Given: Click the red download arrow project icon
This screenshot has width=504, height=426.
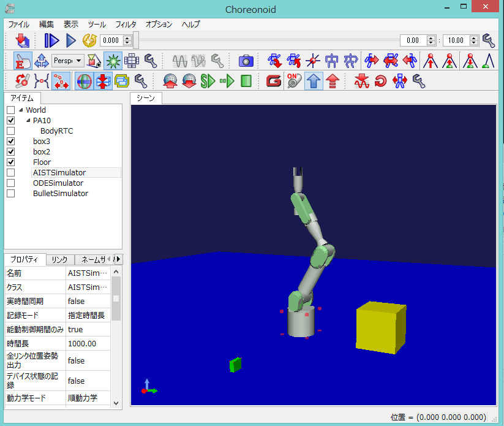Looking at the screenshot, I should click(x=22, y=40).
